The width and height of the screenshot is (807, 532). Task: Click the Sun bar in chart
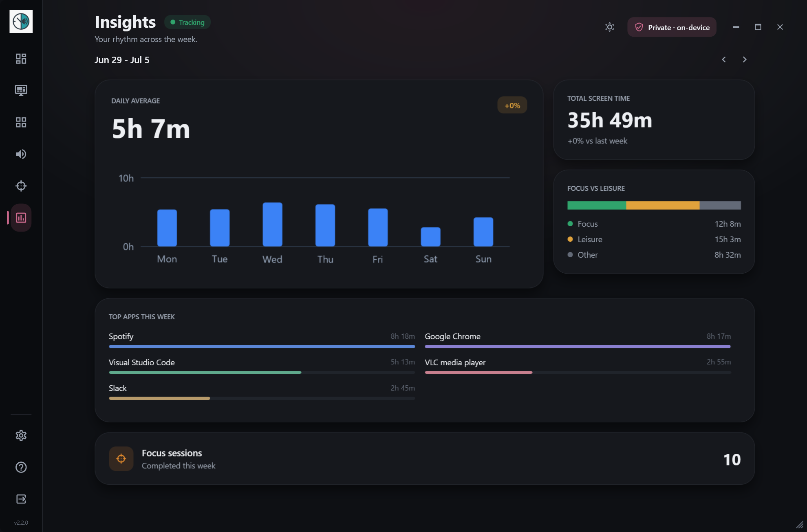pyautogui.click(x=483, y=232)
